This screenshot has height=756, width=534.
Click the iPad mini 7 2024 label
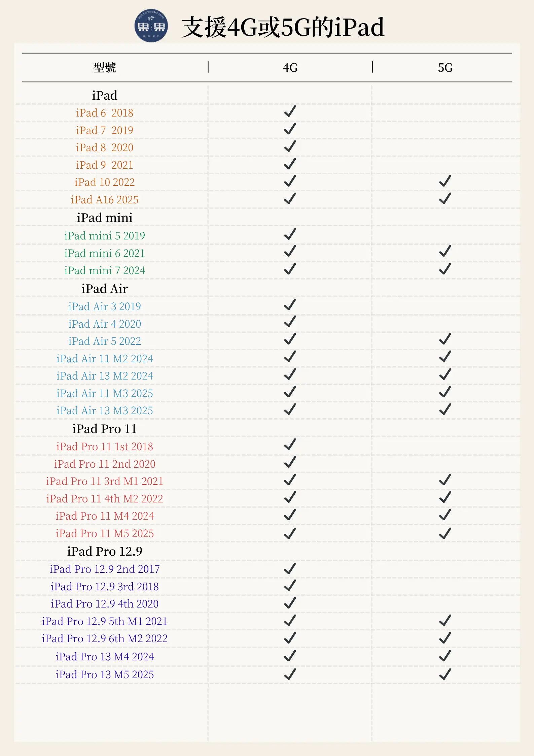(105, 270)
